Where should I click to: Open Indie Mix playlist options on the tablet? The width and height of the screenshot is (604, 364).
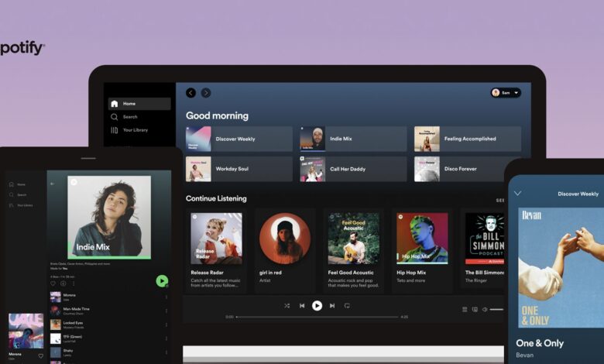click(x=74, y=283)
